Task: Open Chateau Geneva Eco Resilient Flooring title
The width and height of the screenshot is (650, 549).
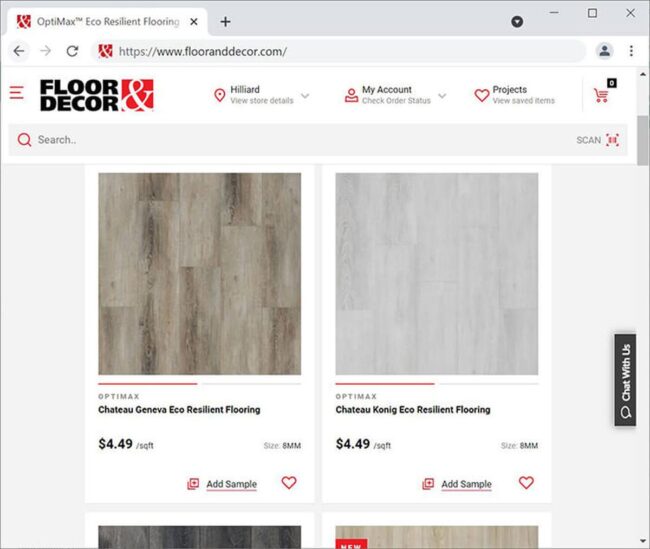Action: pos(179,410)
